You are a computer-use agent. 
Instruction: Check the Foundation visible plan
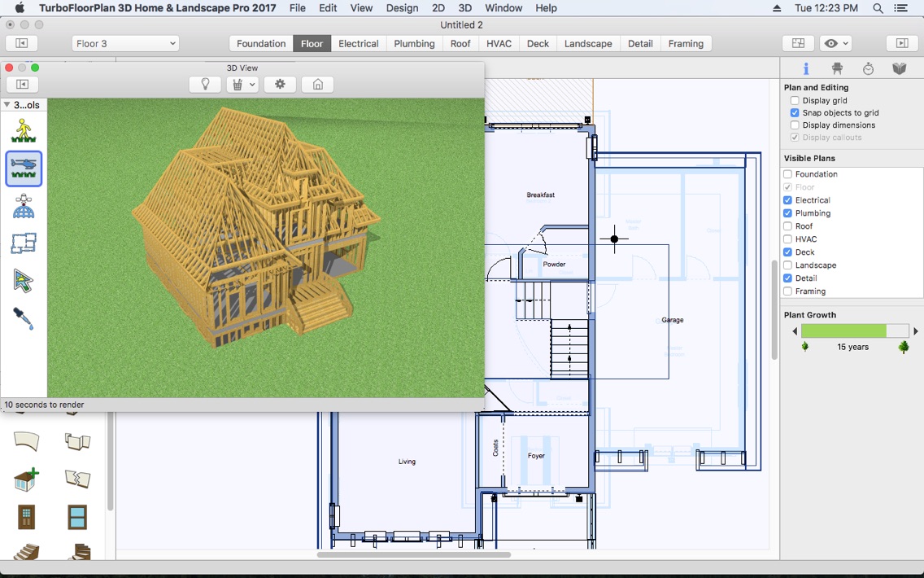point(787,173)
